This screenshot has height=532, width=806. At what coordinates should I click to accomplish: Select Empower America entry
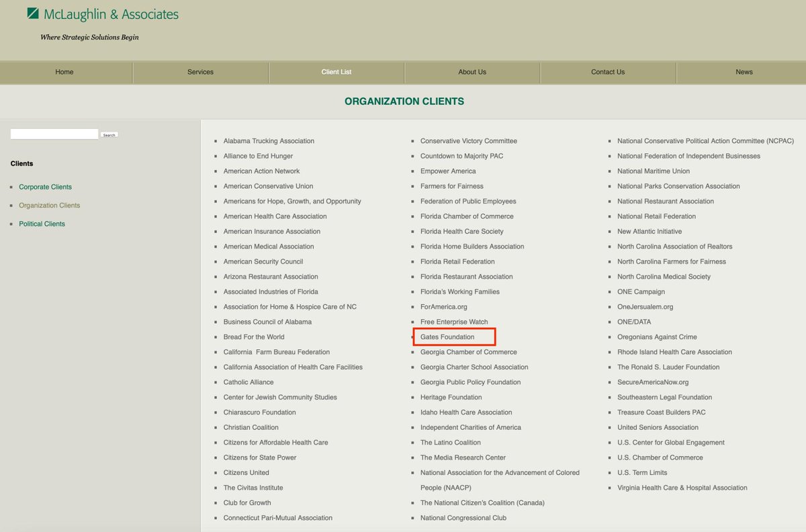(x=448, y=171)
